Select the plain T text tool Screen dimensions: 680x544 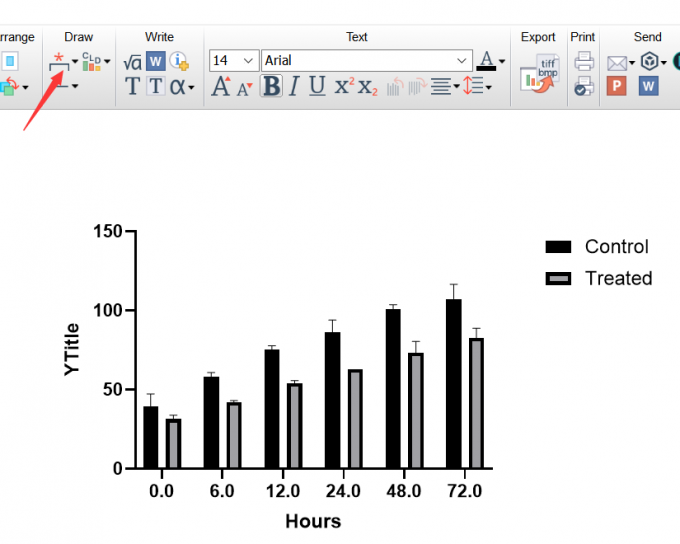coord(132,86)
